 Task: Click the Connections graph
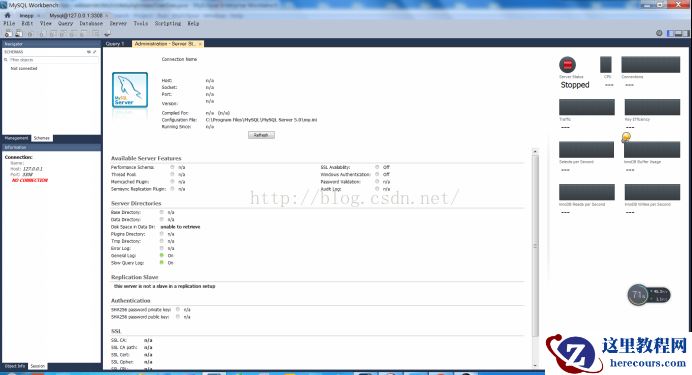click(x=651, y=64)
